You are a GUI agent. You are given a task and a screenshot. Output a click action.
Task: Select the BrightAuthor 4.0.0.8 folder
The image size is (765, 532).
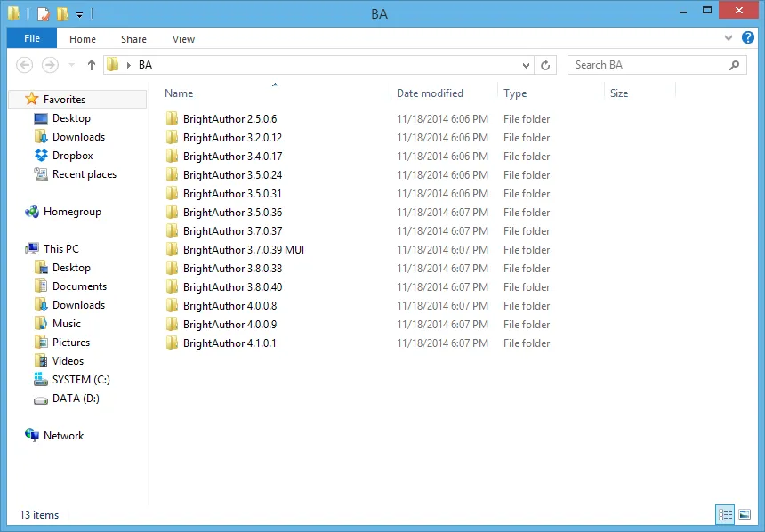[229, 306]
